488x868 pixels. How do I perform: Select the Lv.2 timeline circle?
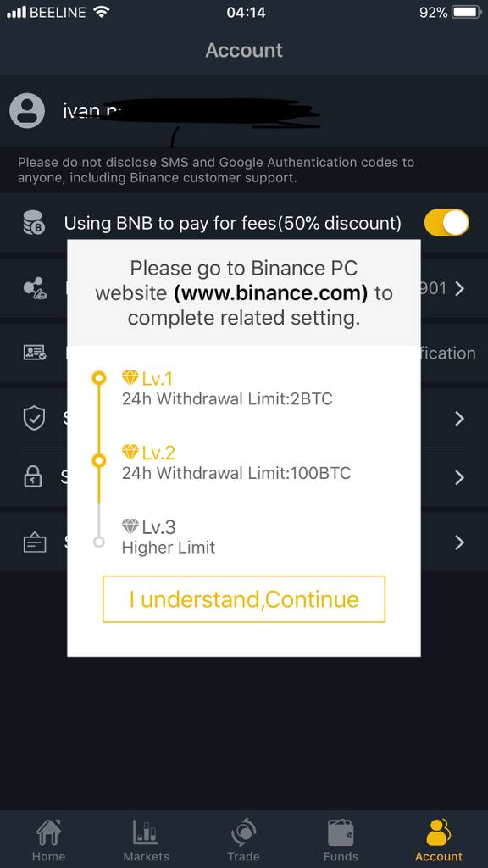[x=99, y=460]
